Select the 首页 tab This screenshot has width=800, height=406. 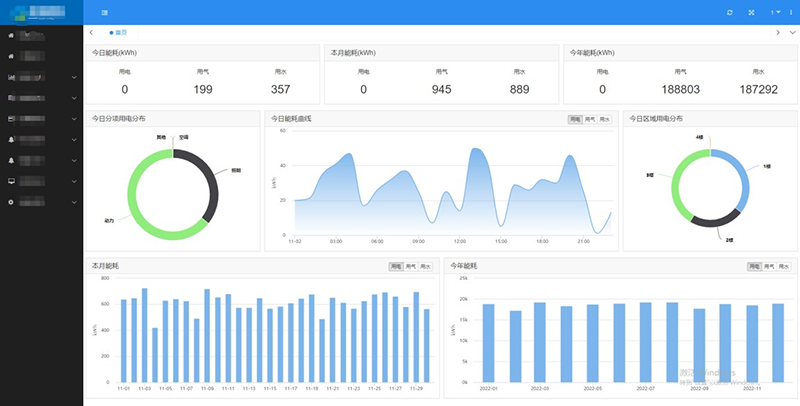[118, 33]
